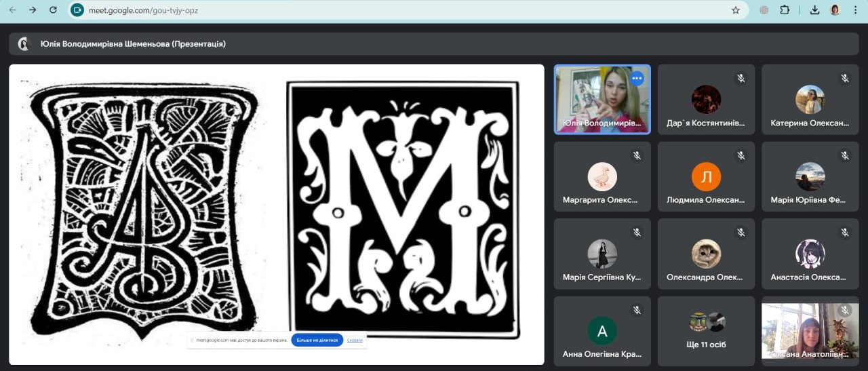
Task: Click name label 'Олександра Олек...'
Action: [705, 277]
